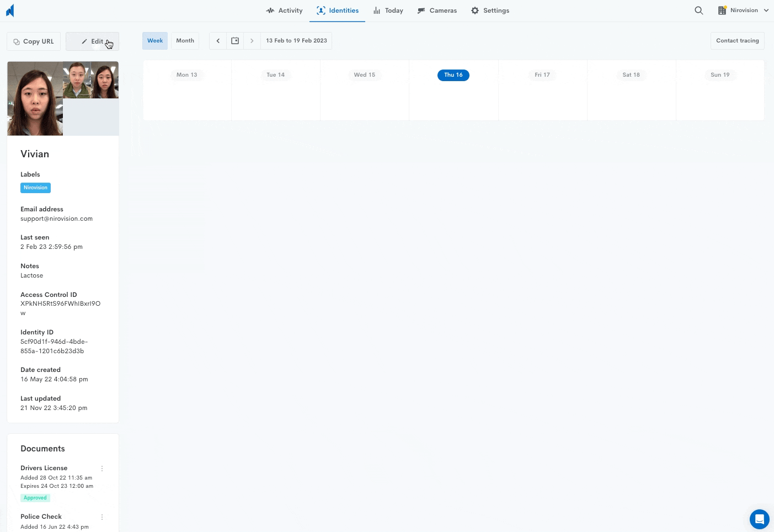The image size is (774, 532).
Task: Click the calendar date picker icon
Action: (235, 41)
